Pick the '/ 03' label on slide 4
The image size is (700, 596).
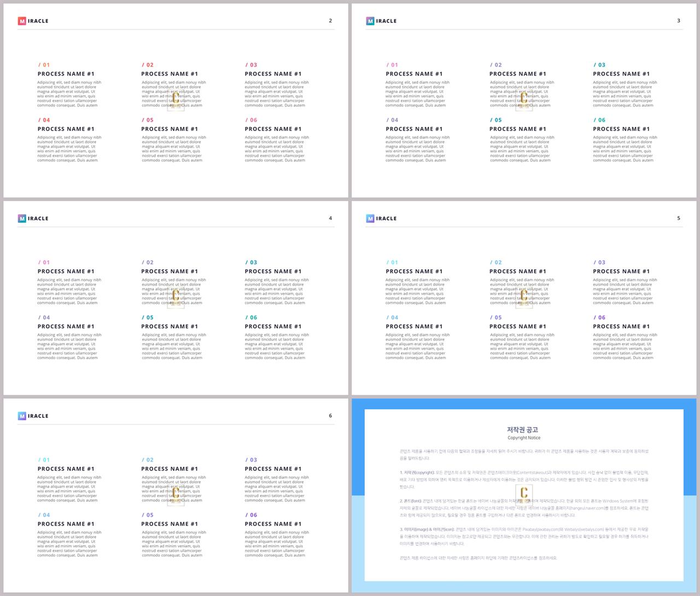(x=251, y=262)
